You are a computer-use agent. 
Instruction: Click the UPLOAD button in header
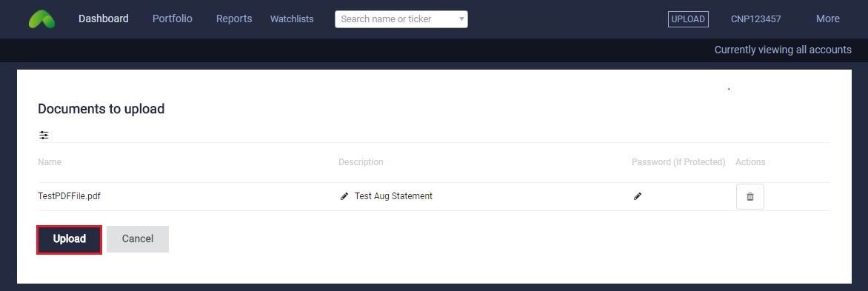tap(688, 19)
